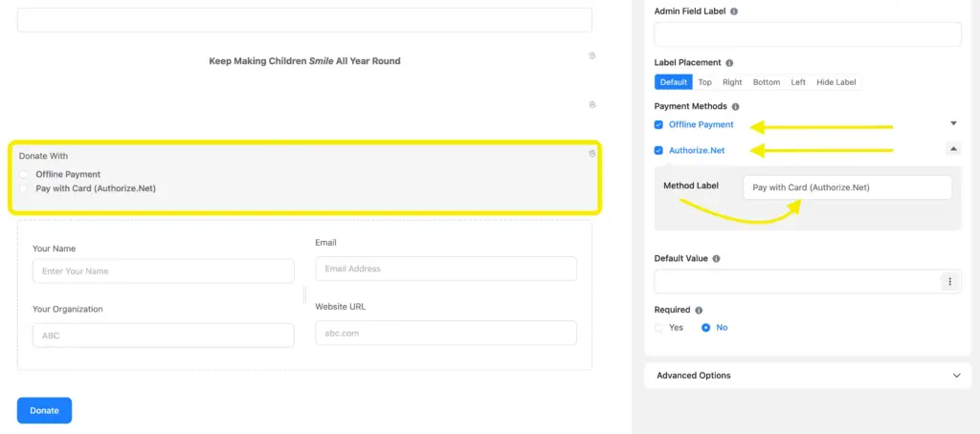Click the Offline Payment link label
Viewport: 980px width, 434px height.
(x=702, y=125)
